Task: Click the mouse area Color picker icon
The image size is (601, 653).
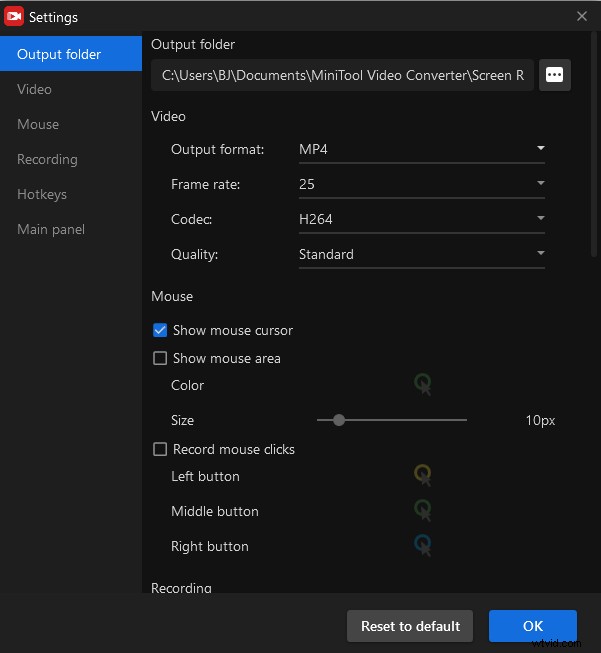Action: coord(423,384)
